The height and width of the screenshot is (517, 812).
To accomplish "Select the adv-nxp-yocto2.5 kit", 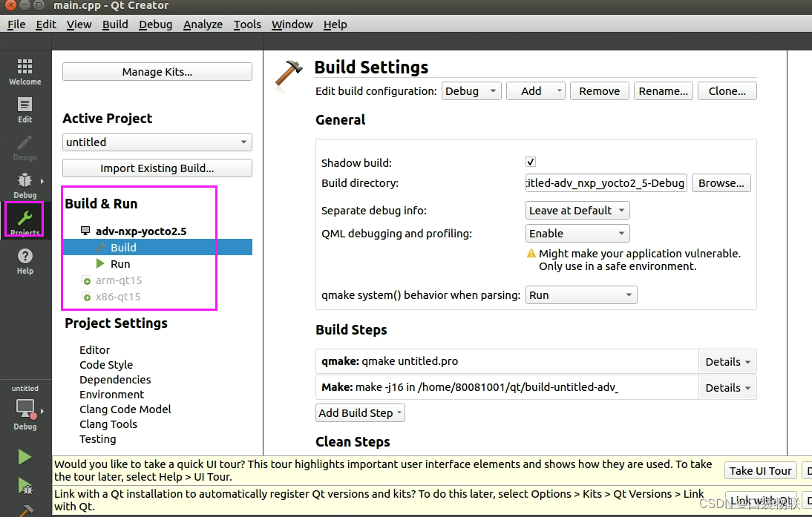I will 141,231.
